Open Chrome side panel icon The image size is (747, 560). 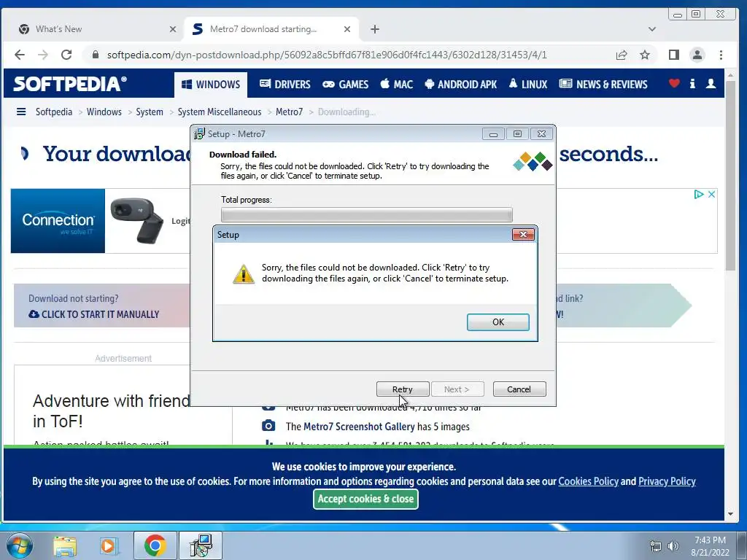[673, 55]
